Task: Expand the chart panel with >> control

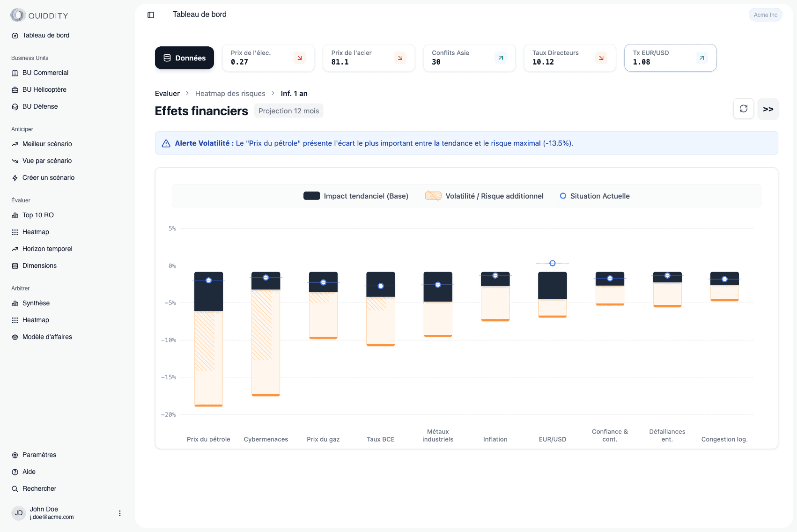Action: coord(768,109)
